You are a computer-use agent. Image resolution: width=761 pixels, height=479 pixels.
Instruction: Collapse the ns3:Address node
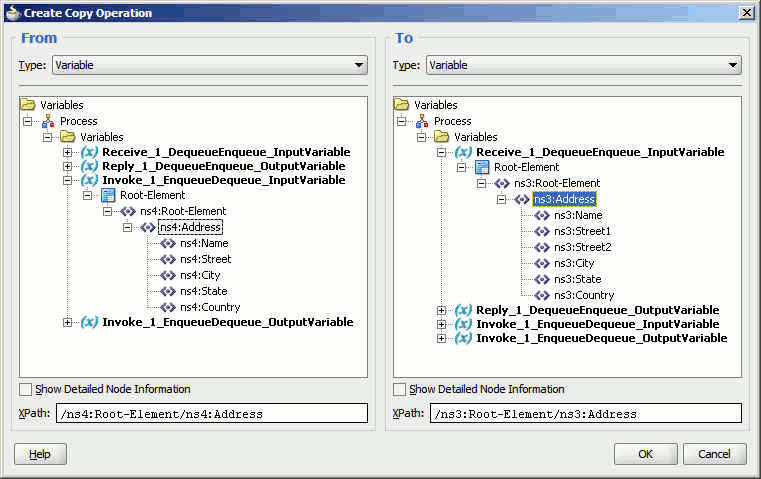click(x=501, y=199)
